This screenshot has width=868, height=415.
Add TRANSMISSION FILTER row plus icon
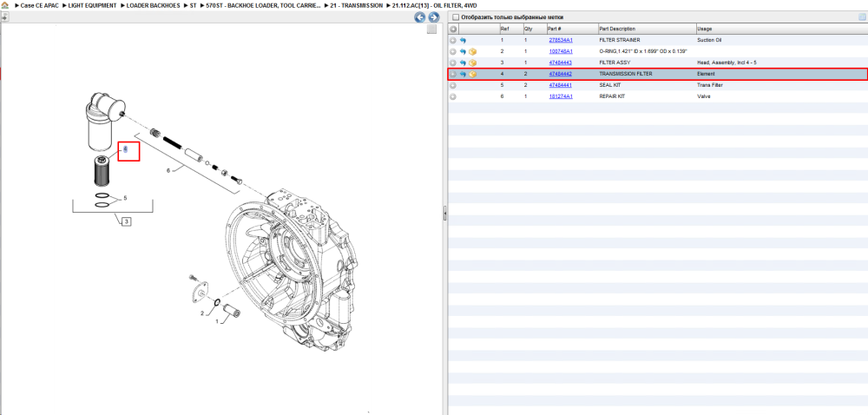(452, 74)
